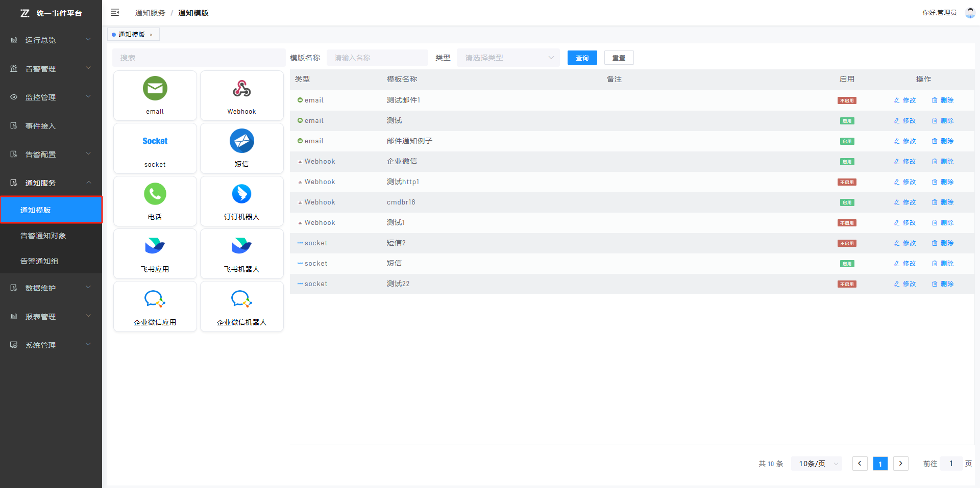Open the 告警通知组 submenu item
This screenshot has width=980, height=488.
tap(51, 261)
